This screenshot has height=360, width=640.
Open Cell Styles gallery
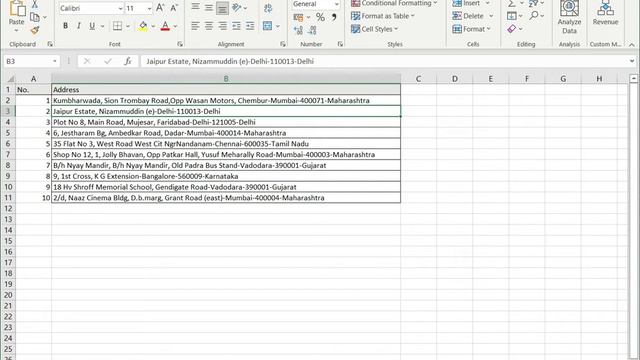[x=374, y=29]
